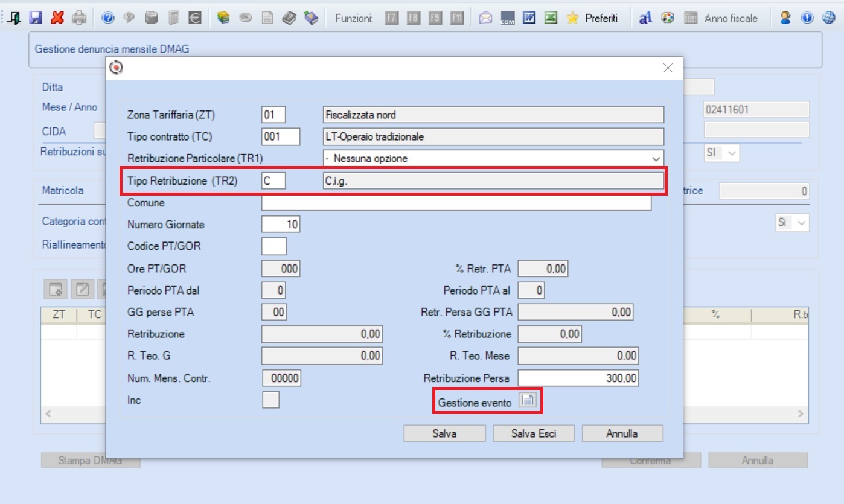Click the edit-row pencil icon above table
The height and width of the screenshot is (504, 844).
tap(82, 290)
